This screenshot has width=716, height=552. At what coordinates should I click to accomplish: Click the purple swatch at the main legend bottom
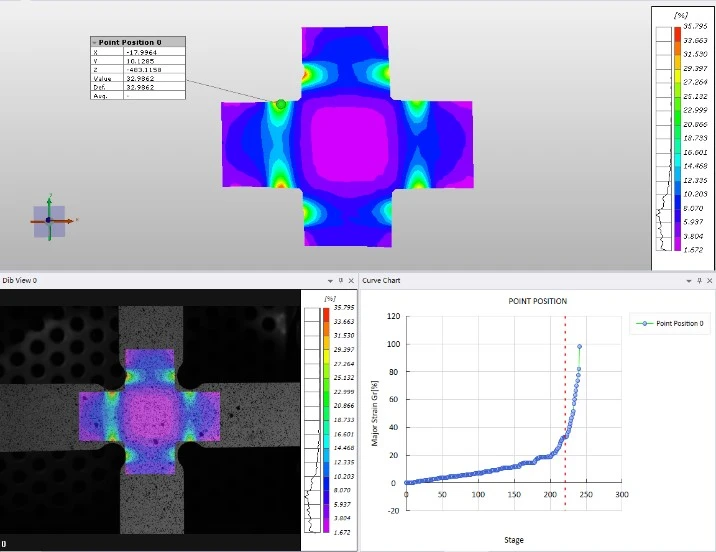click(677, 248)
